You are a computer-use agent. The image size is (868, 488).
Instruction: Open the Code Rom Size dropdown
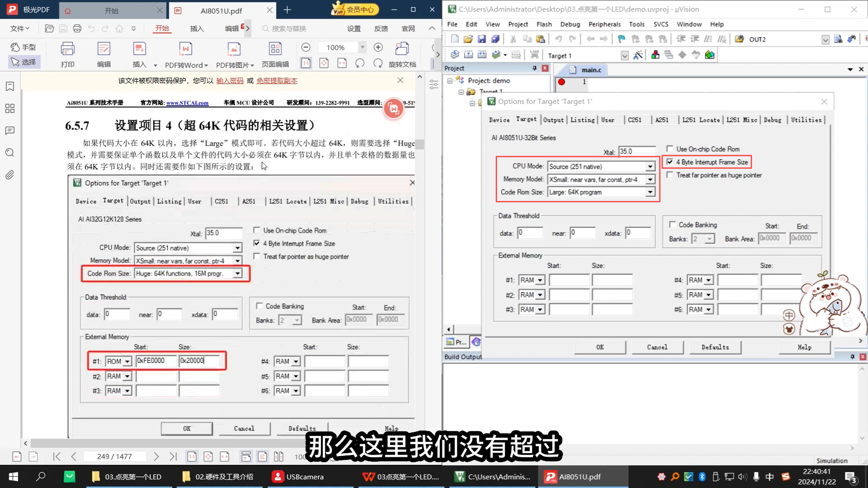tap(650, 192)
